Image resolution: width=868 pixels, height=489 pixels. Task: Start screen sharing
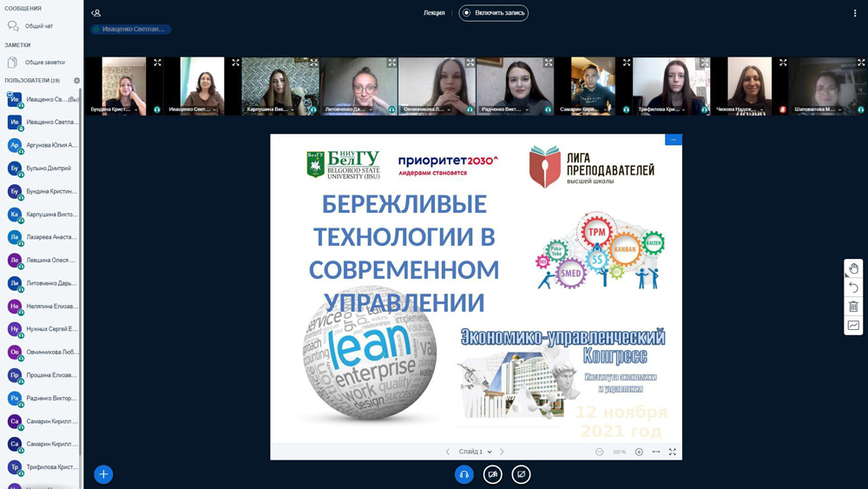tap(521, 474)
